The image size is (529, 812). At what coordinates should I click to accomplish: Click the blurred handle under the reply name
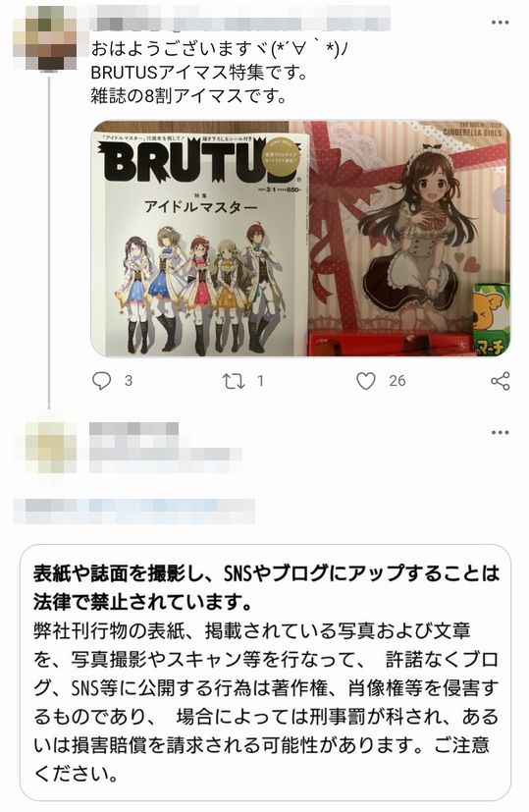(x=165, y=455)
